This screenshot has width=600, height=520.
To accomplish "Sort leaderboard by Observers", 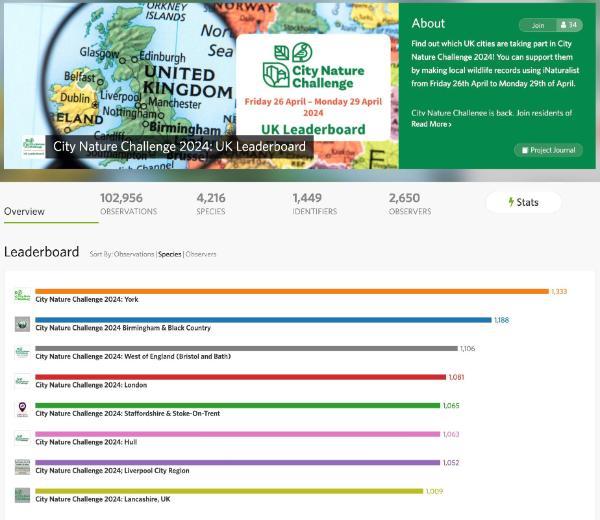I will (x=201, y=255).
